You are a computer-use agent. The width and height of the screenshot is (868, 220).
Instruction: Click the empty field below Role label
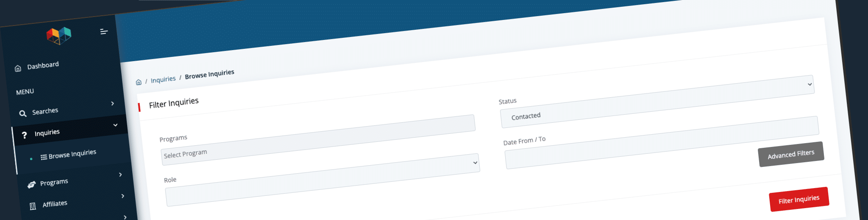323,180
